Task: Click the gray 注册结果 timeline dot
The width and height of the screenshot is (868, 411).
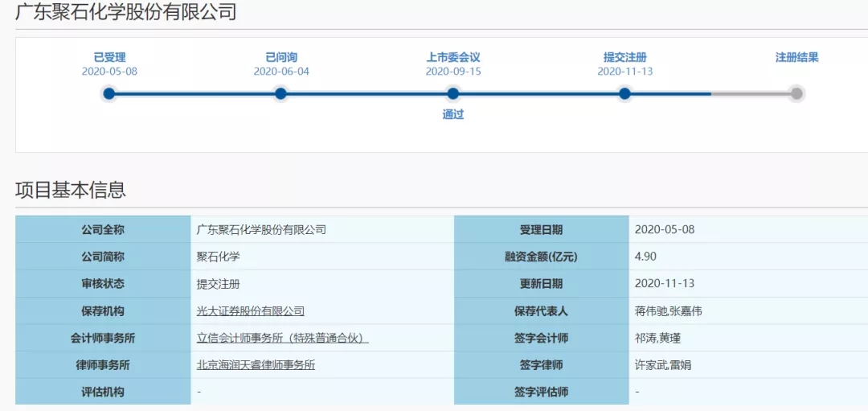Action: 796,94
